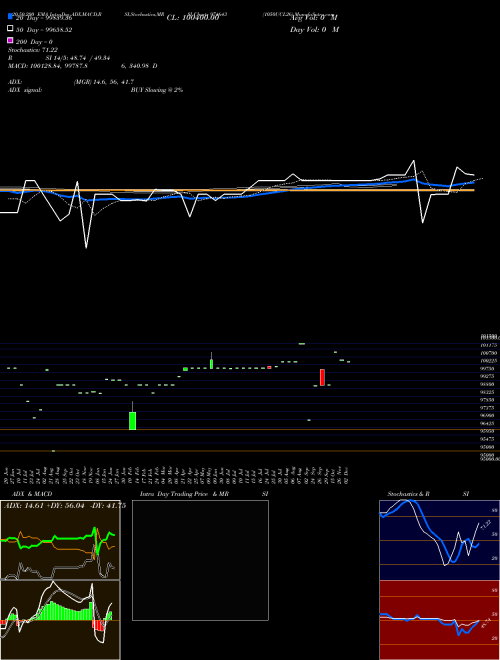Click the MACD values line
The height and width of the screenshot is (660, 500).
click(82, 66)
